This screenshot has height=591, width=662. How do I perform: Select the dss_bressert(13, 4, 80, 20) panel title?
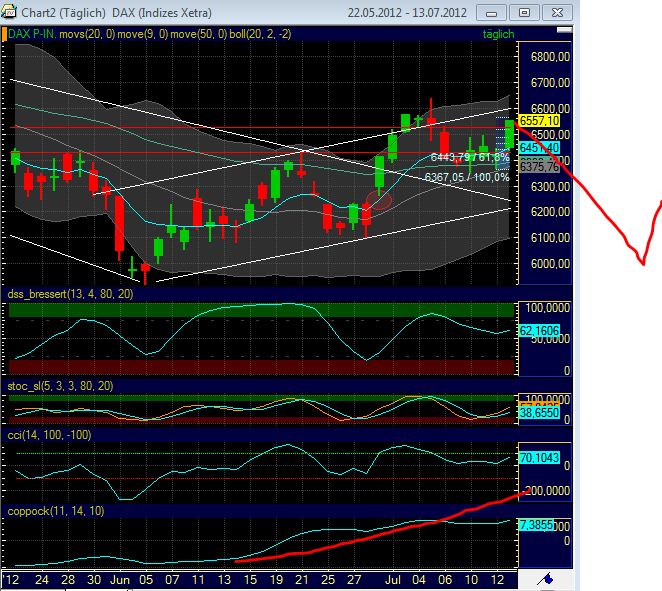[71, 294]
